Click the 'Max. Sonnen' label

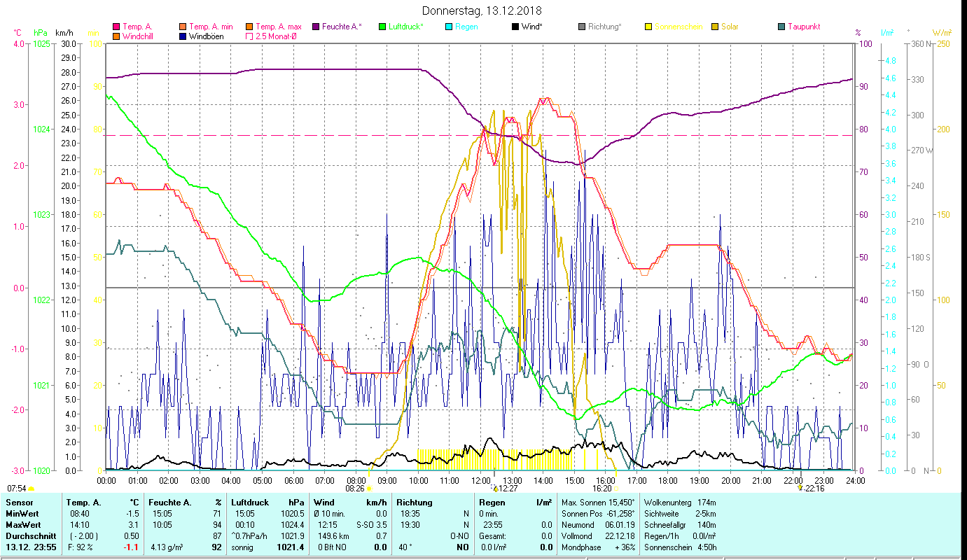pyautogui.click(x=583, y=503)
